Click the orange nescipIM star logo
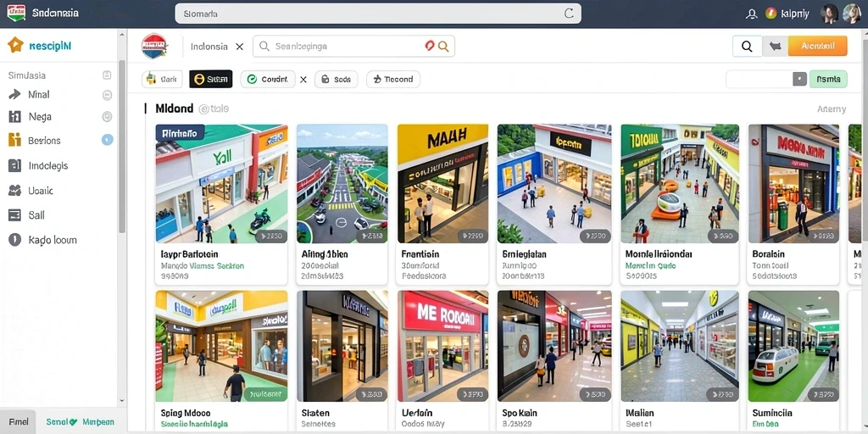 tap(15, 46)
